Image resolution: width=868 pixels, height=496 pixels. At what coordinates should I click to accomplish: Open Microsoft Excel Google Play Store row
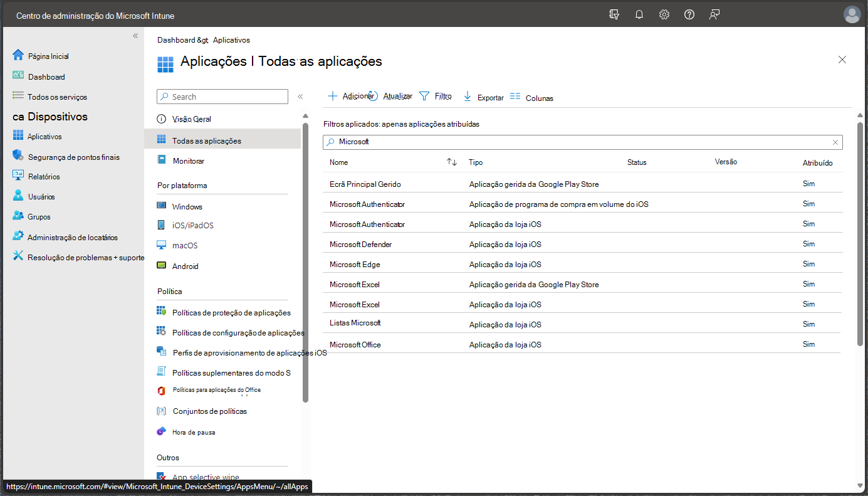pyautogui.click(x=583, y=284)
